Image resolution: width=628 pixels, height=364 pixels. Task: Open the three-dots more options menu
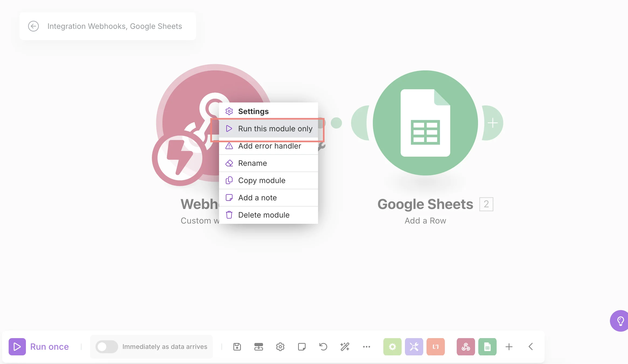(367, 346)
